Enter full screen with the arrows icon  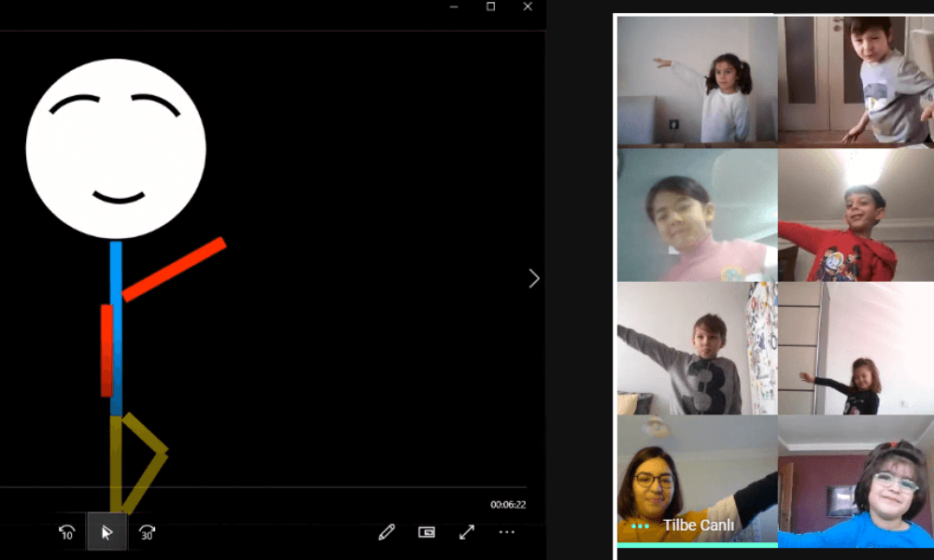(x=467, y=532)
